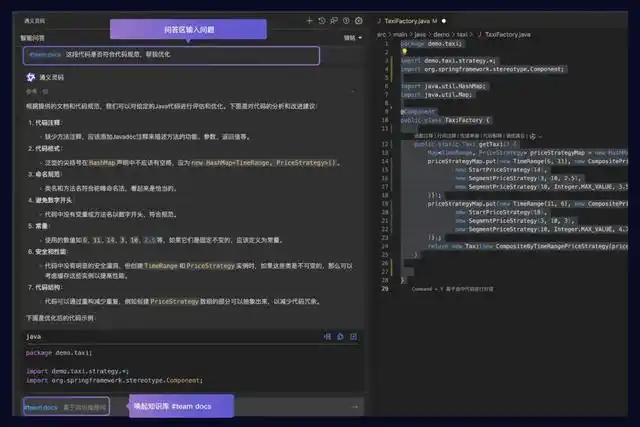This screenshot has height=427, width=640.
Task: Click the heading 2. 代码格式
Action: [46, 149]
